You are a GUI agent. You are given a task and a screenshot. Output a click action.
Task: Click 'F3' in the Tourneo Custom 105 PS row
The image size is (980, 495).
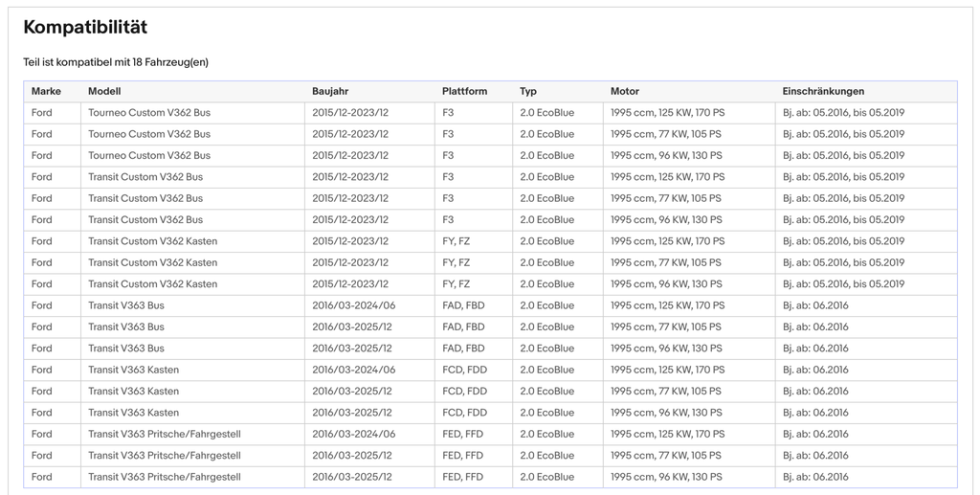coord(448,134)
